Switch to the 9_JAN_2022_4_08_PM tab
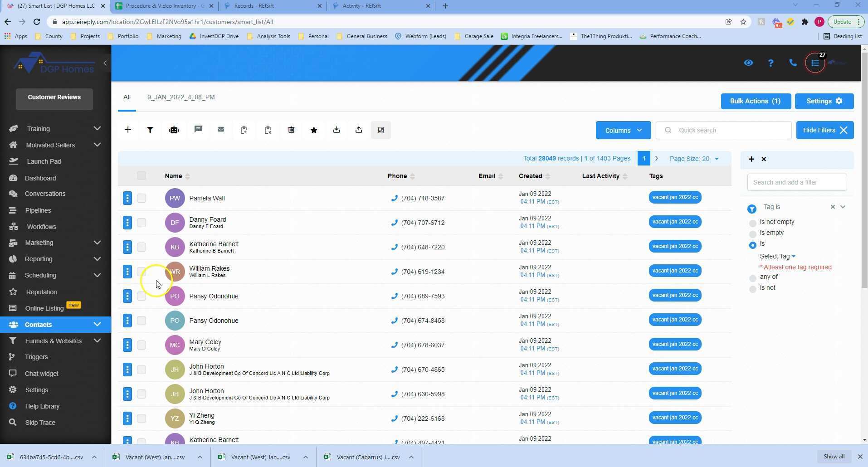Screen dimensions: 868x467 coord(180,97)
